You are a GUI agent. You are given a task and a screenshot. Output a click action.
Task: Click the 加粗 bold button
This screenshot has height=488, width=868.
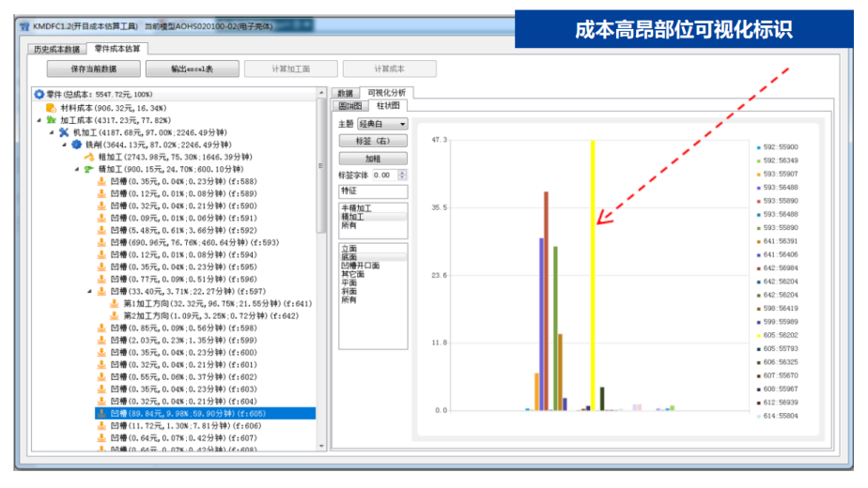(x=373, y=159)
